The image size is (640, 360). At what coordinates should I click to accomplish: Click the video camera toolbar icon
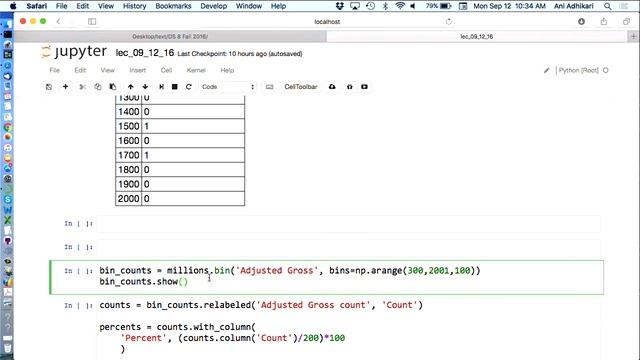364,87
